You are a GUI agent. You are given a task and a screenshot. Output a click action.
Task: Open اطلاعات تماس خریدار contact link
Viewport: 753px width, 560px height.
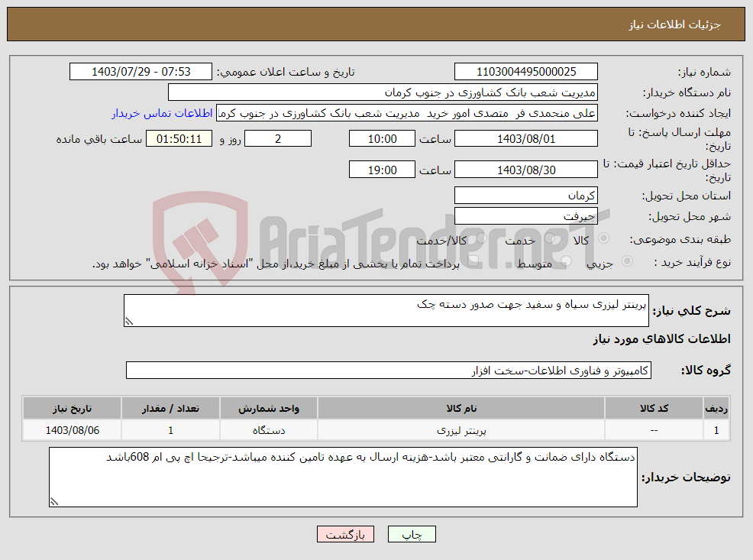pyautogui.click(x=162, y=113)
